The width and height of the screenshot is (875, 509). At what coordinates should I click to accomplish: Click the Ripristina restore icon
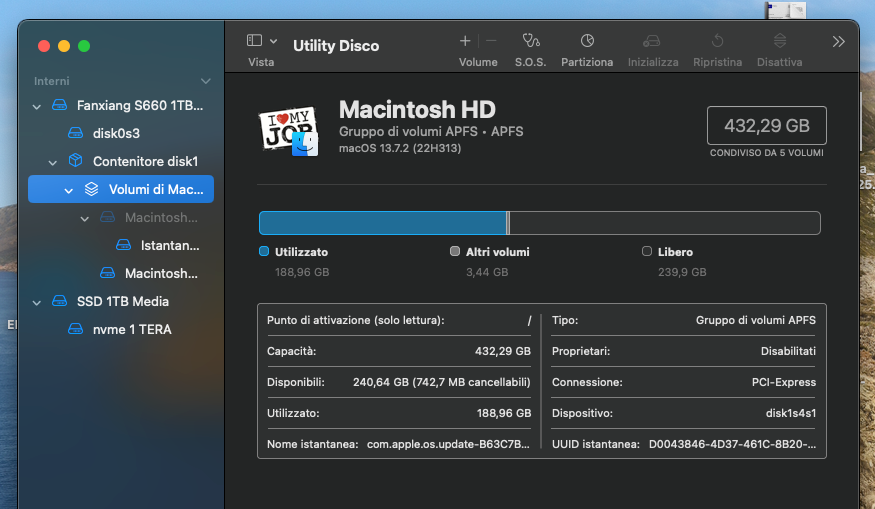[718, 41]
